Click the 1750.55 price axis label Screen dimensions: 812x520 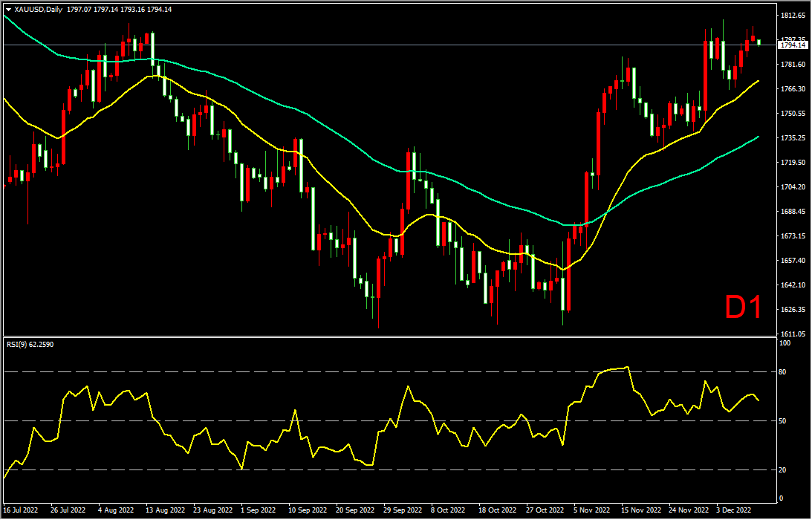(793, 114)
